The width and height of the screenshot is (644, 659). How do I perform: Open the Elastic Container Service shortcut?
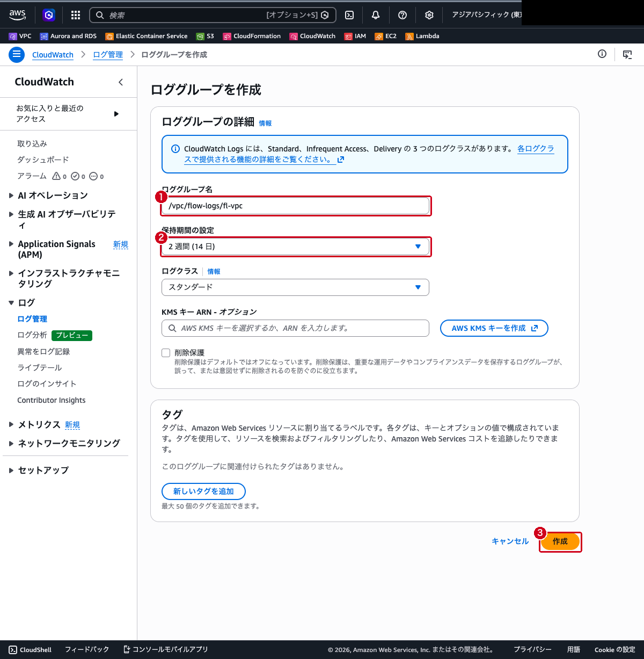pos(147,36)
